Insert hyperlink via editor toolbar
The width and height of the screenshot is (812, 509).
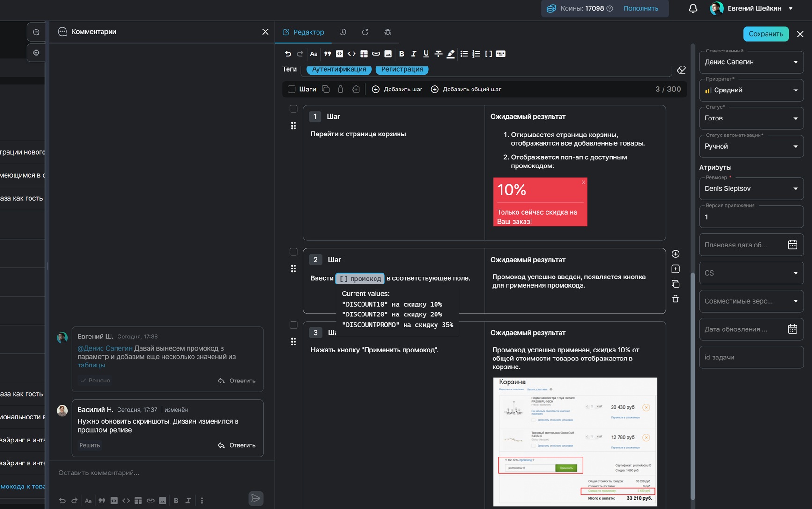(x=376, y=53)
